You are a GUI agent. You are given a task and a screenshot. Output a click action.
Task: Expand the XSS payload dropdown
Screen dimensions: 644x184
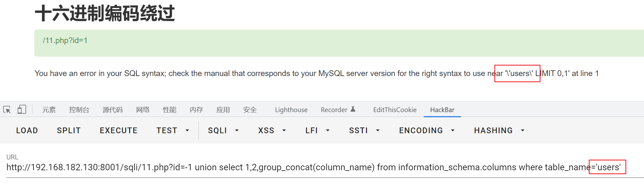coord(271,130)
